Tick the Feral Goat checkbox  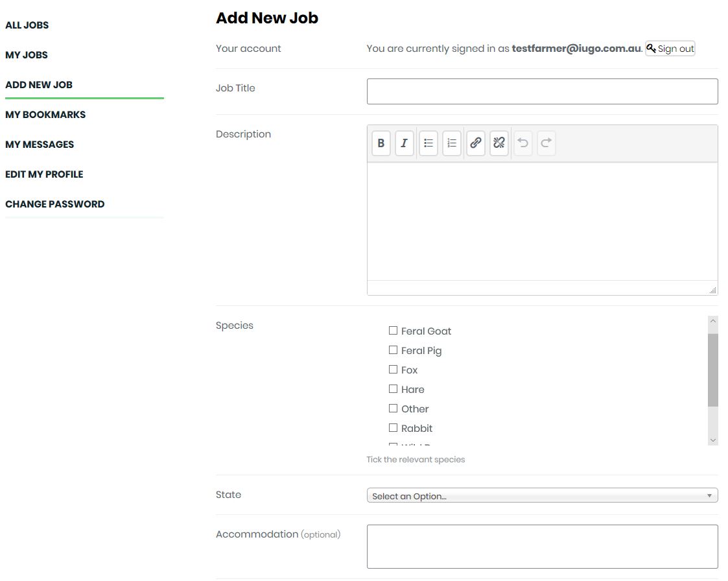[x=393, y=331]
